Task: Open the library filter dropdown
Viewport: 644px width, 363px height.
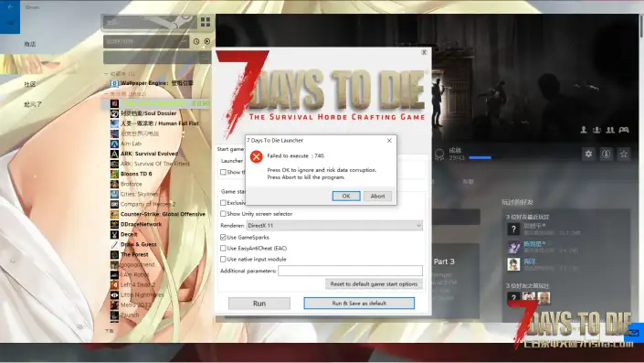Action: 146,41
